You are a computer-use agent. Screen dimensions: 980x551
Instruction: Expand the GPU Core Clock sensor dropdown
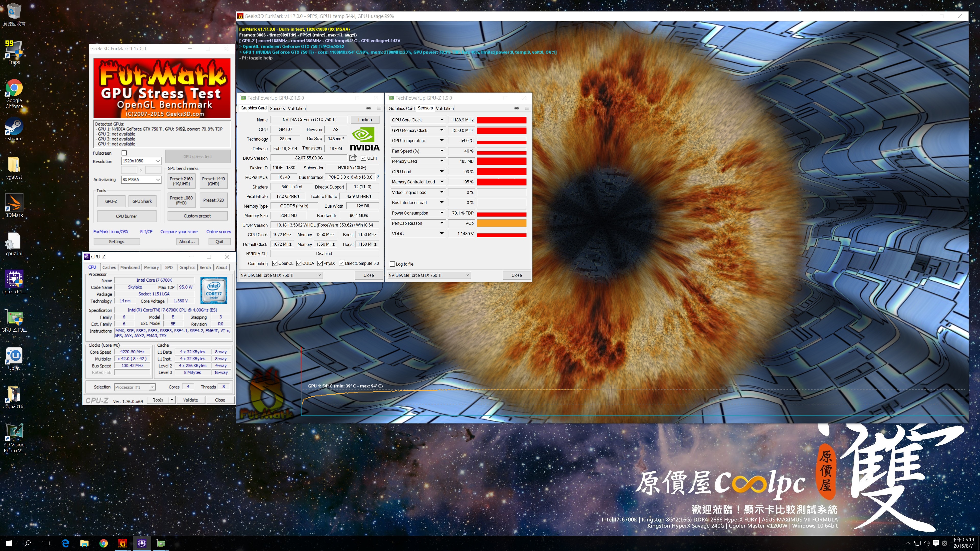click(x=442, y=120)
